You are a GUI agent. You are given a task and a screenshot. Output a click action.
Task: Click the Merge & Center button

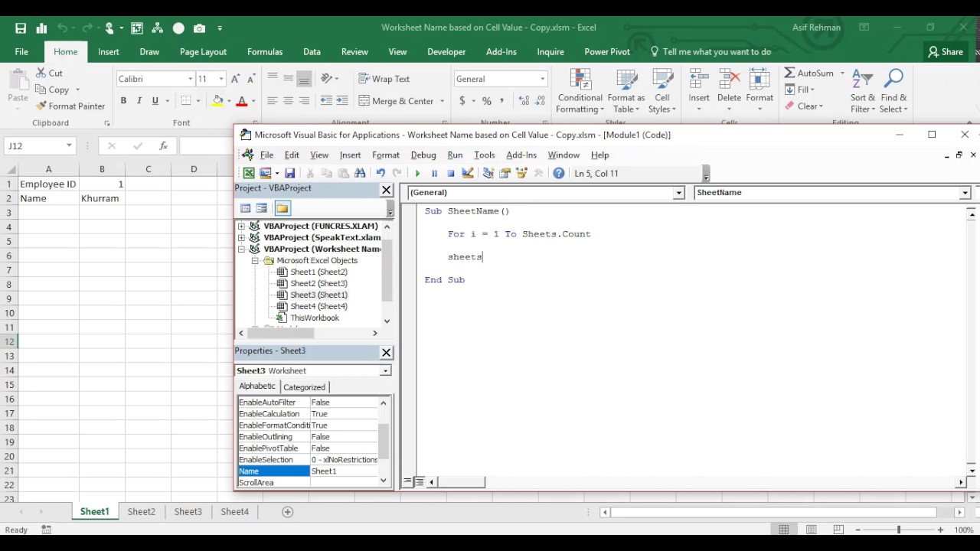coord(396,101)
